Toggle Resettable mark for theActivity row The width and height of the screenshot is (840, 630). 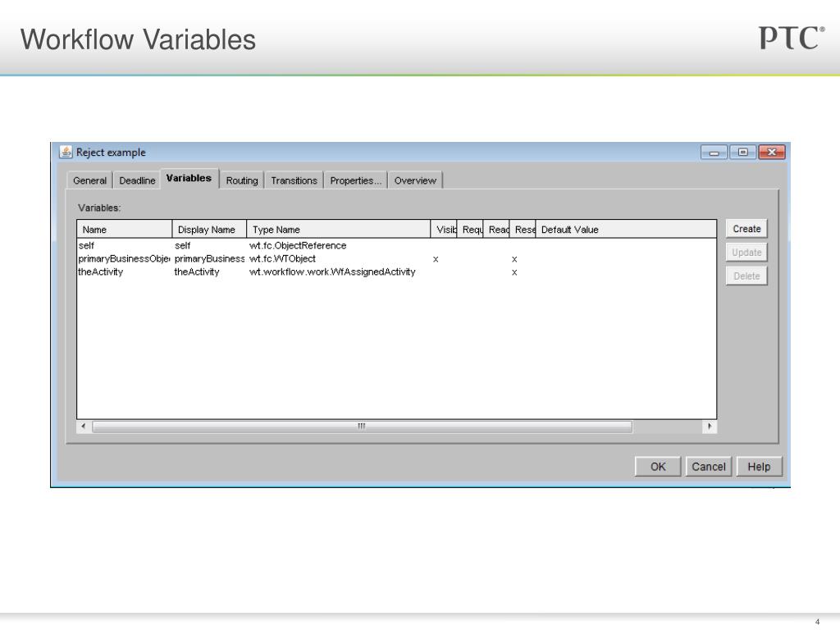point(514,272)
